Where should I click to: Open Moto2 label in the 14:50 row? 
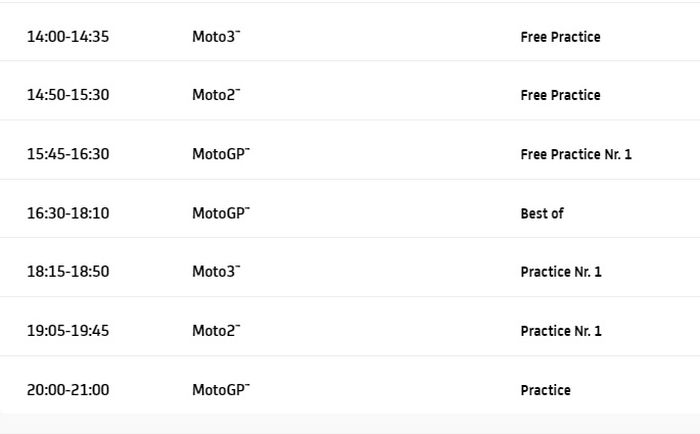(216, 95)
